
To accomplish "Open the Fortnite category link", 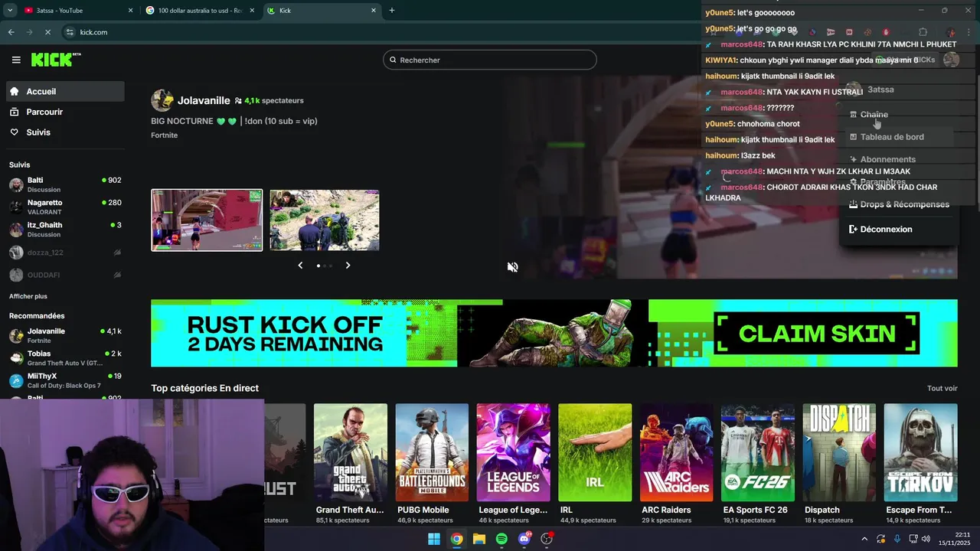I will coord(165,135).
